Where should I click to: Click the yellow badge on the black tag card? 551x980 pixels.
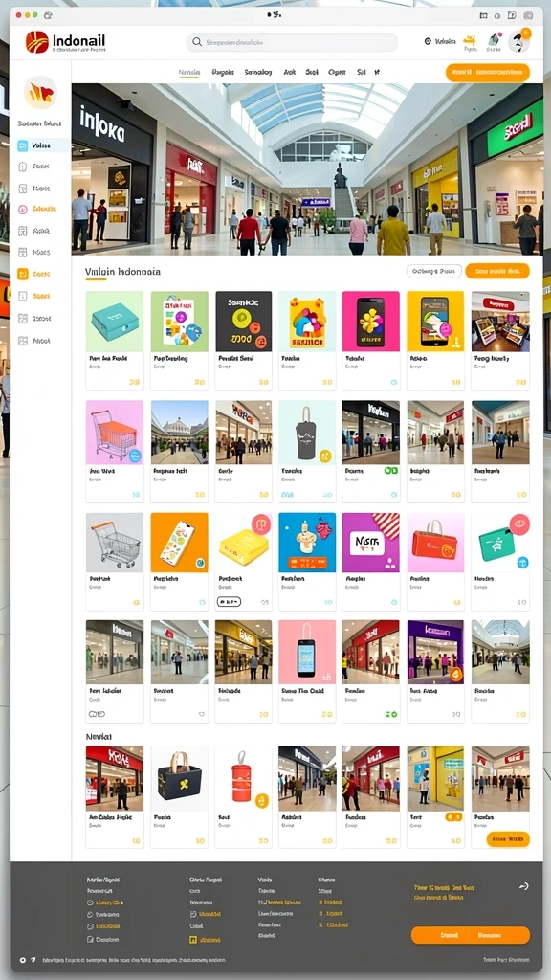click(x=325, y=457)
